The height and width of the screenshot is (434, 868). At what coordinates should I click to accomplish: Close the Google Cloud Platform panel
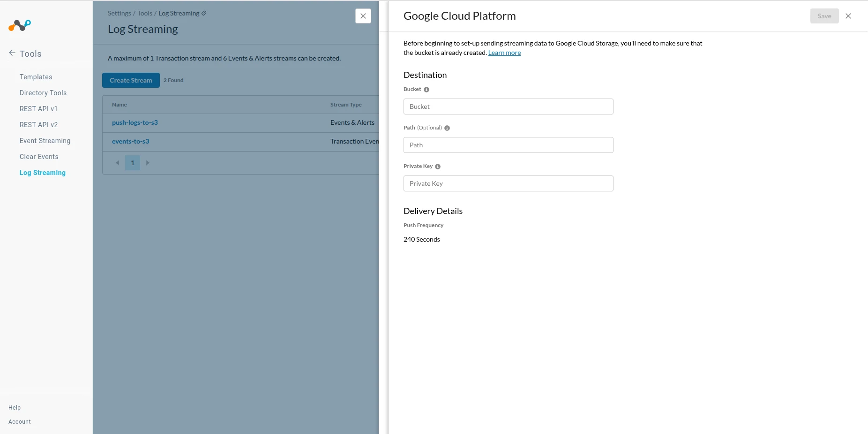tap(848, 16)
